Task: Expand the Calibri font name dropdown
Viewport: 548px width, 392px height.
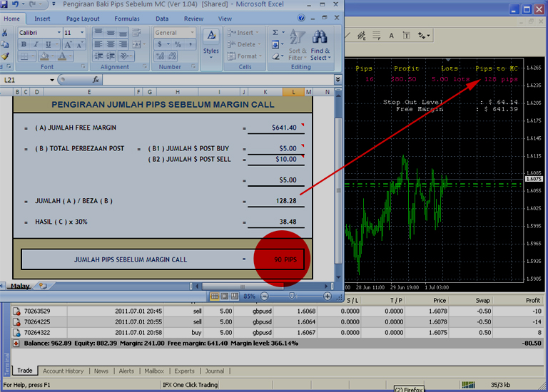Action: coord(59,33)
